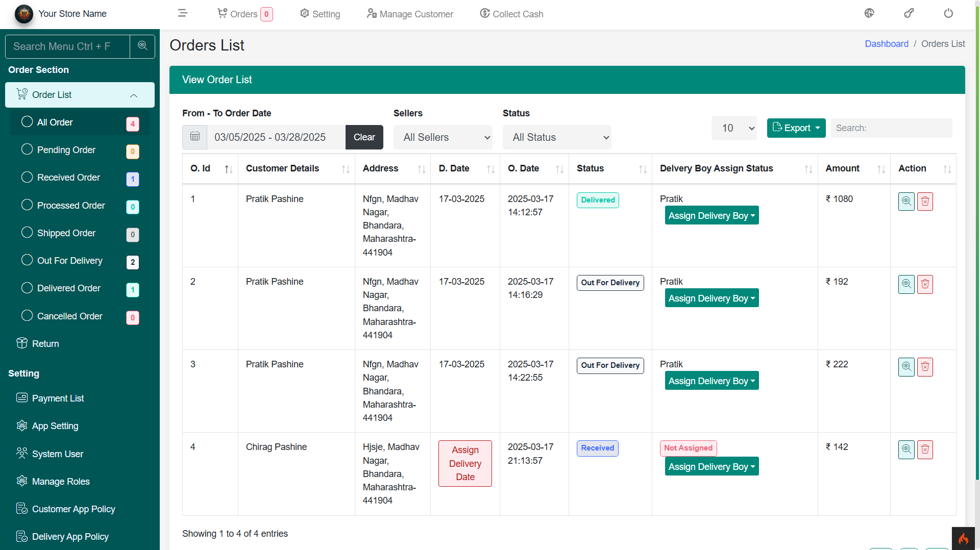This screenshot has height=550, width=980.
Task: Open Assign Delivery Boy for order 3
Action: pyautogui.click(x=712, y=381)
